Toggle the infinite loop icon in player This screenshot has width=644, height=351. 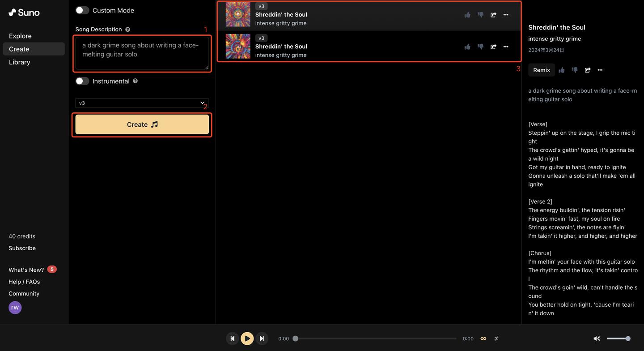[483, 338]
